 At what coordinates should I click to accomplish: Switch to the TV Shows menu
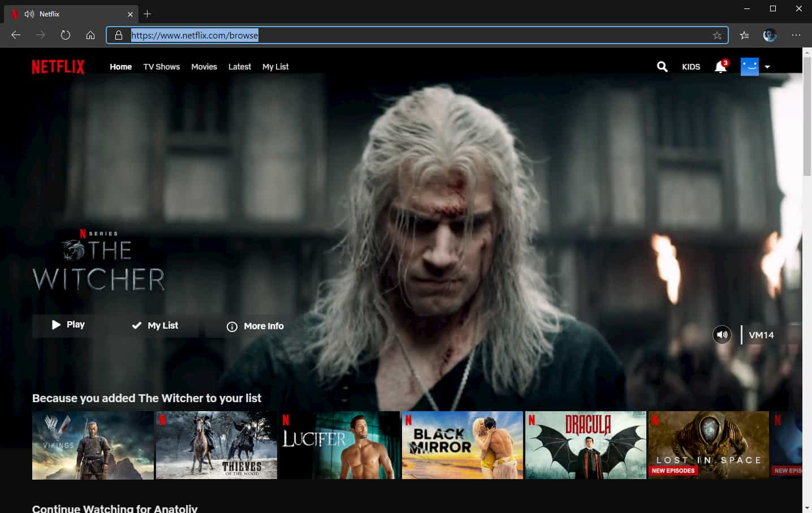(x=161, y=67)
